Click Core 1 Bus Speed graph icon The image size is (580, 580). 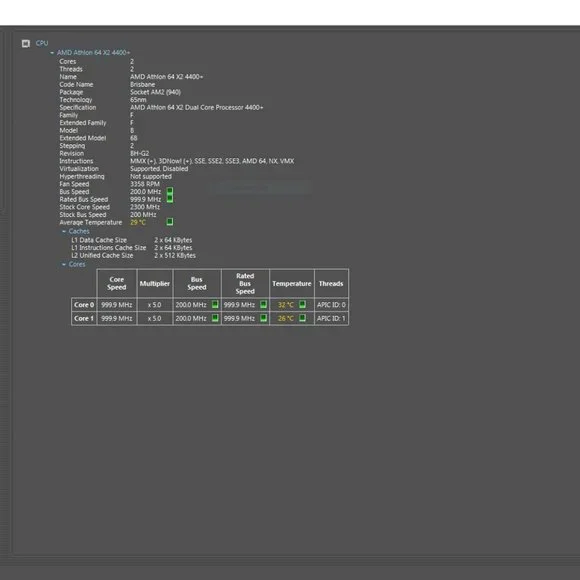(x=215, y=318)
